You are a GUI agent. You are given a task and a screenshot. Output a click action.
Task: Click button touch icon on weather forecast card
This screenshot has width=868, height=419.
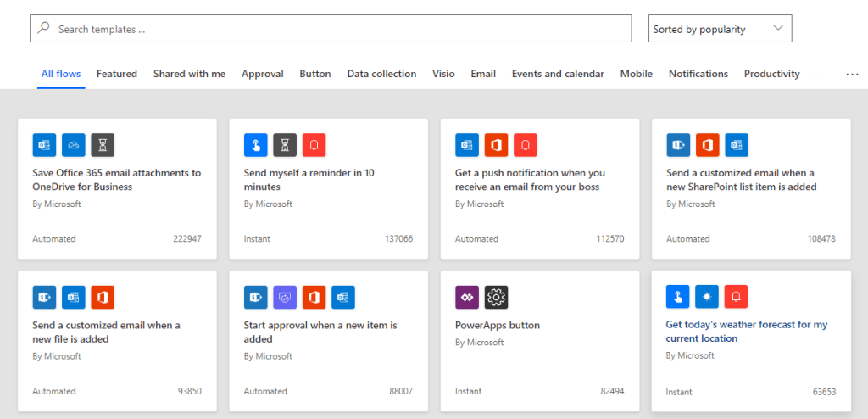[x=677, y=297]
